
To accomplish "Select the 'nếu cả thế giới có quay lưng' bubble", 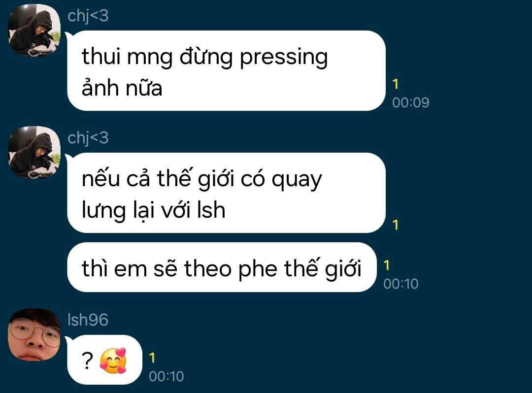I will 226,193.
